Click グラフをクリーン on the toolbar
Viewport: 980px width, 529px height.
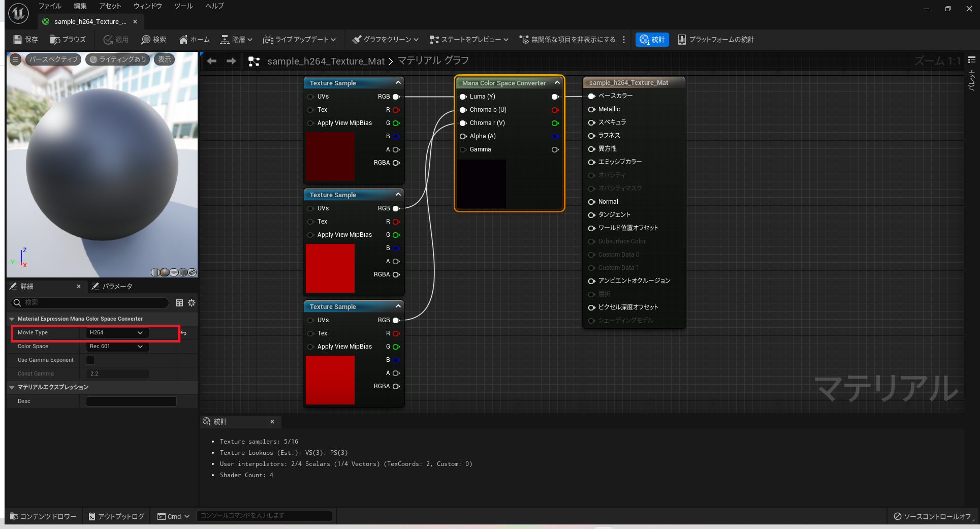[x=385, y=39]
